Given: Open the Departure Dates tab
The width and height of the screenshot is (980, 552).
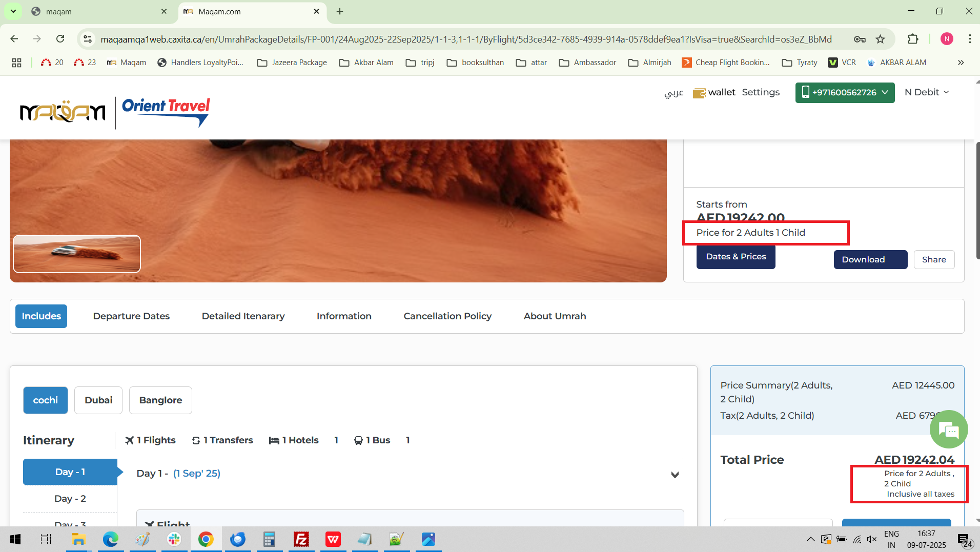Looking at the screenshot, I should [x=131, y=316].
